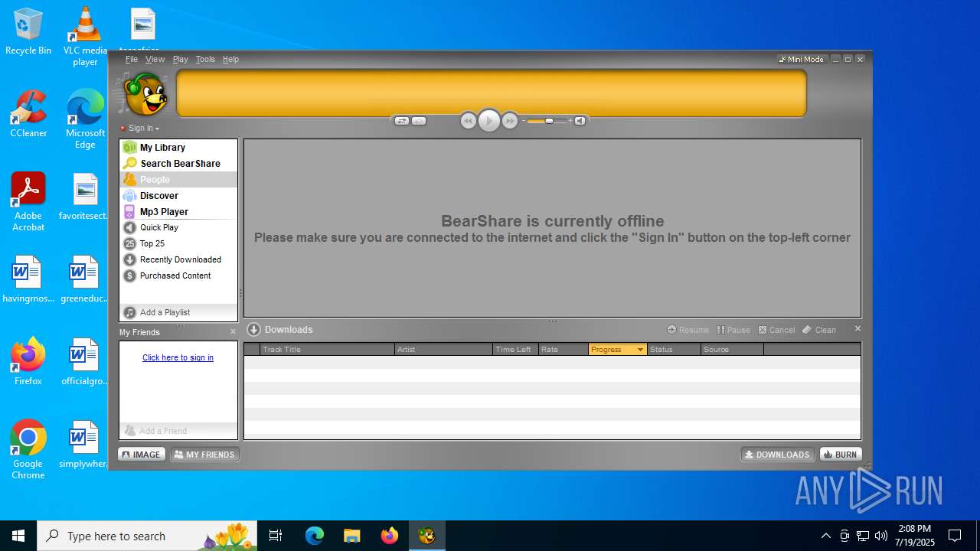This screenshot has height=551, width=980.
Task: Sort downloads by Status column
Action: coord(674,350)
